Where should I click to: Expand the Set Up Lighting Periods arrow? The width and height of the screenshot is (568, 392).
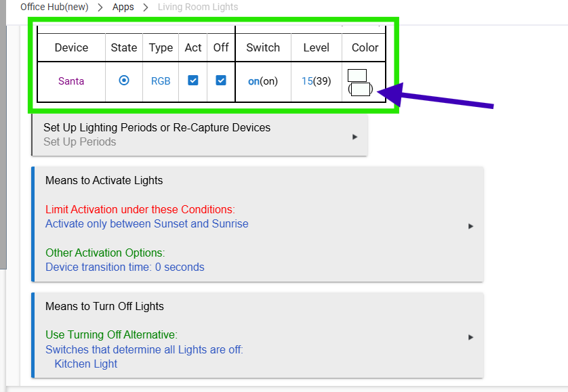pyautogui.click(x=354, y=137)
